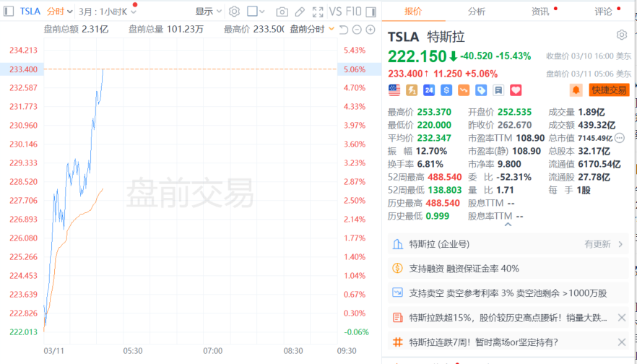Open the 分时 chart type dropdown

[x=60, y=12]
